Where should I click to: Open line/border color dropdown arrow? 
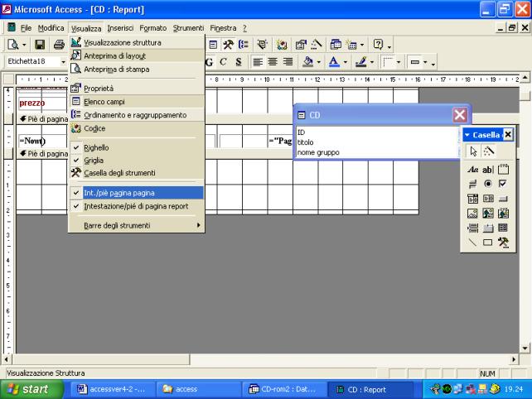(372, 62)
